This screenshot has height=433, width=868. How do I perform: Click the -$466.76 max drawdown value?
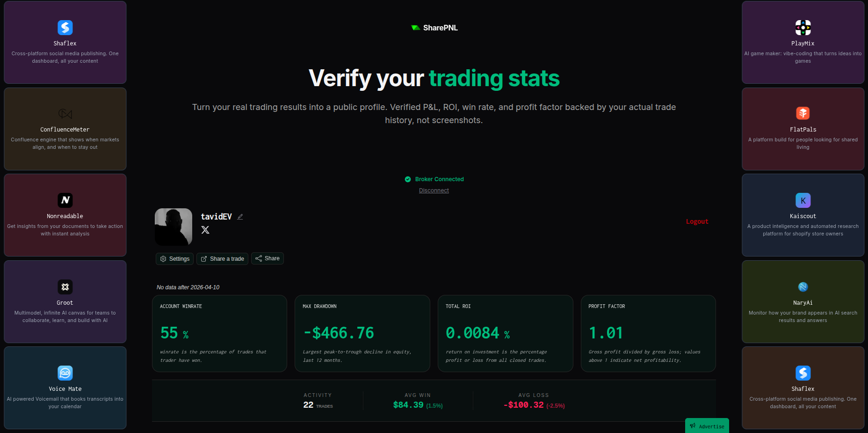click(x=339, y=333)
